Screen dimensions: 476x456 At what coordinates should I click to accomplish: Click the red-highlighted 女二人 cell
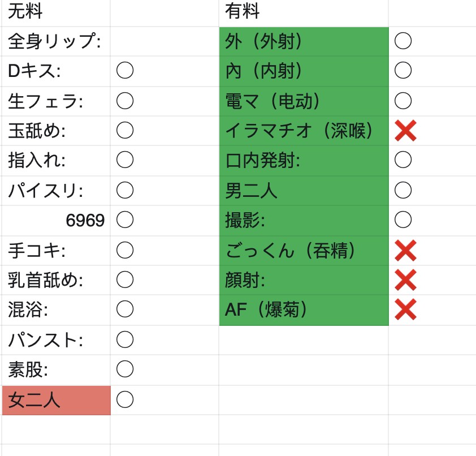pyautogui.click(x=57, y=400)
